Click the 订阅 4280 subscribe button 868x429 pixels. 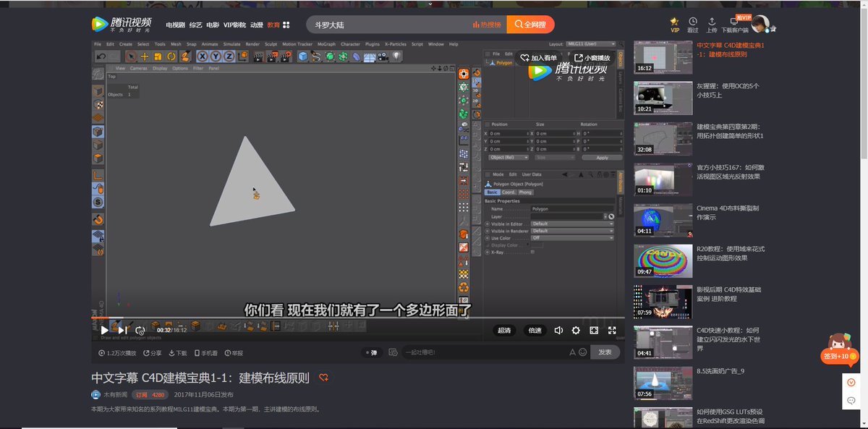(x=150, y=395)
